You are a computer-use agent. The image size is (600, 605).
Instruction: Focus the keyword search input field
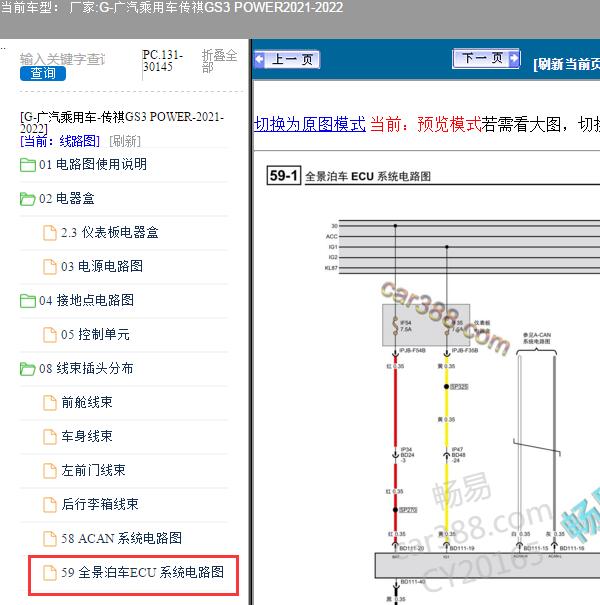tap(63, 59)
